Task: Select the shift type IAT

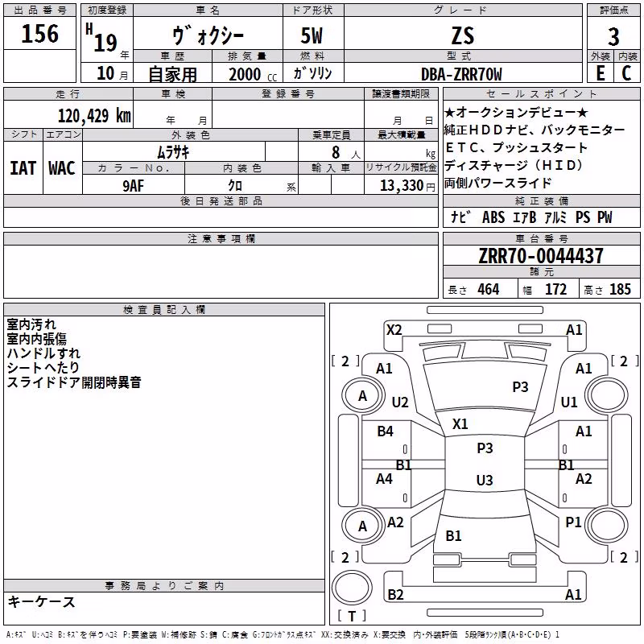Action: [23, 168]
